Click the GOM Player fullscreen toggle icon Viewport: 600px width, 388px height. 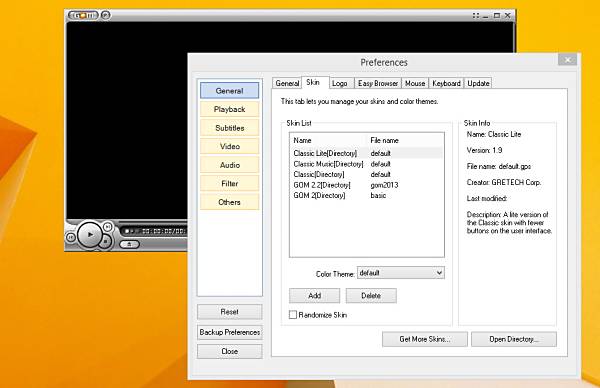[476, 16]
